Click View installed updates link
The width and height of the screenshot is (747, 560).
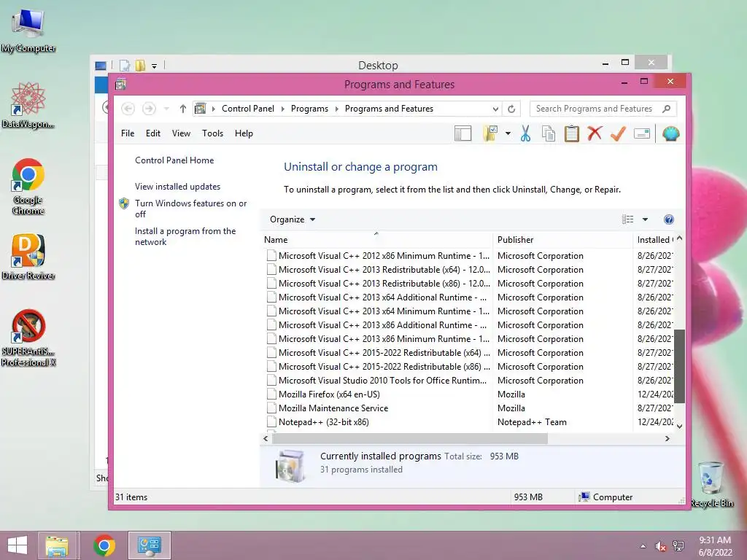pos(178,187)
